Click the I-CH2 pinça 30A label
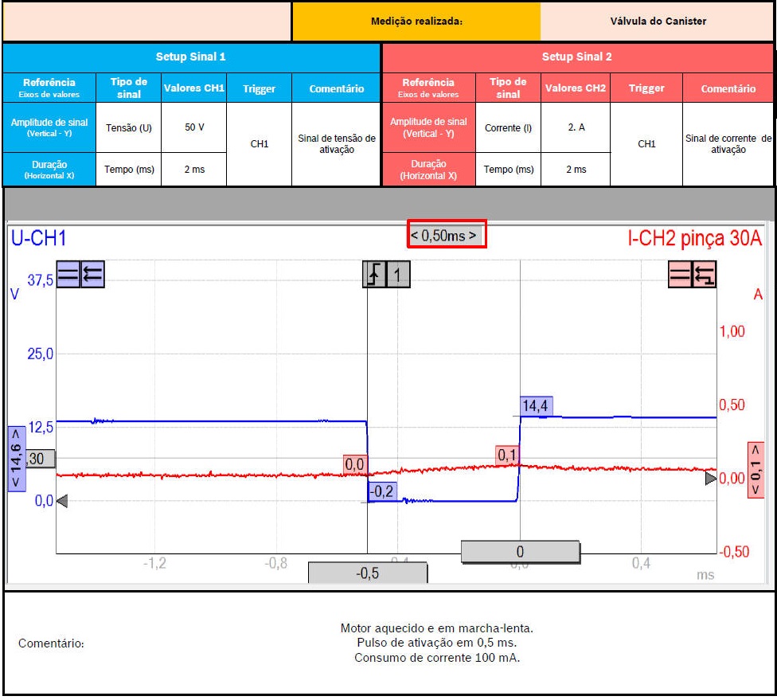777x700 pixels. click(x=694, y=237)
